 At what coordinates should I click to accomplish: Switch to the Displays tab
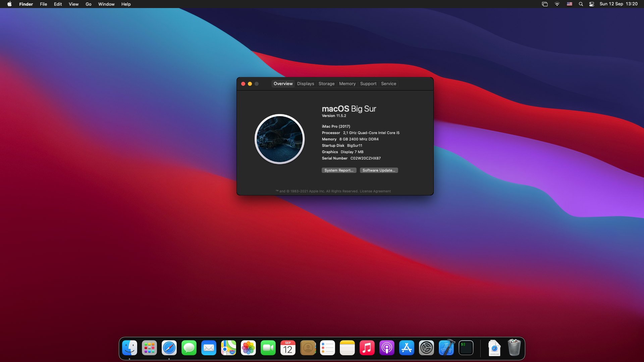click(305, 84)
